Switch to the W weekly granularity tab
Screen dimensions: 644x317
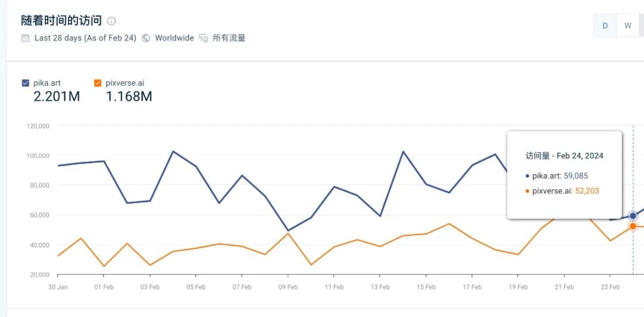point(627,25)
